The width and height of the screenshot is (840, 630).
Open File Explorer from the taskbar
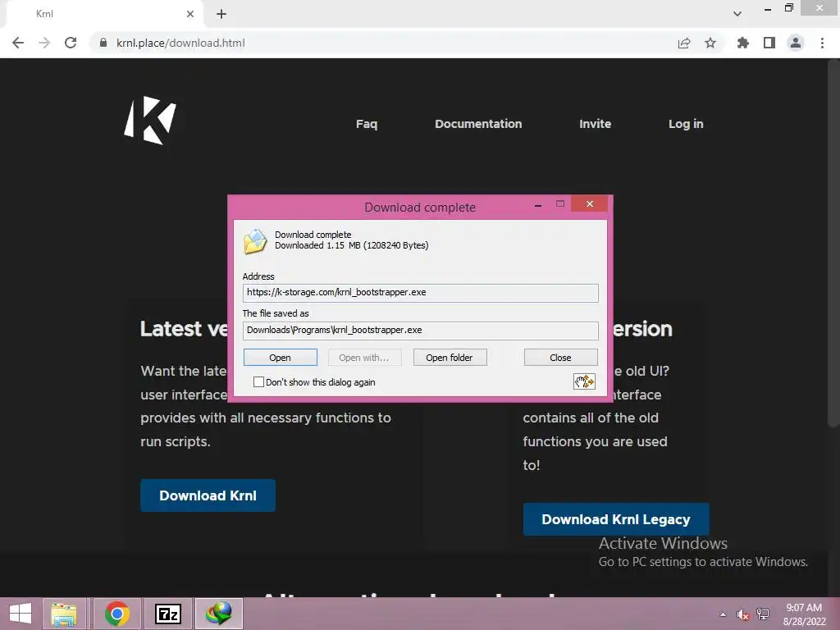[x=64, y=614]
